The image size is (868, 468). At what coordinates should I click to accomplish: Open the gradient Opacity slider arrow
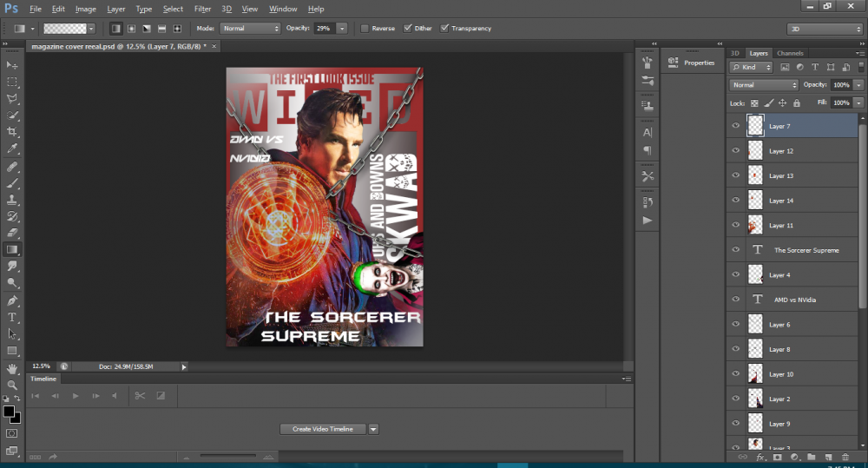(x=342, y=29)
